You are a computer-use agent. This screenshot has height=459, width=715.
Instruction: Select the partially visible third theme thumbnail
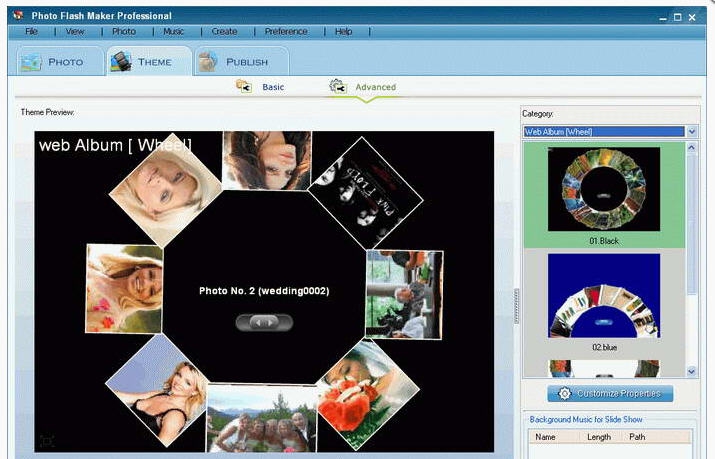point(604,369)
